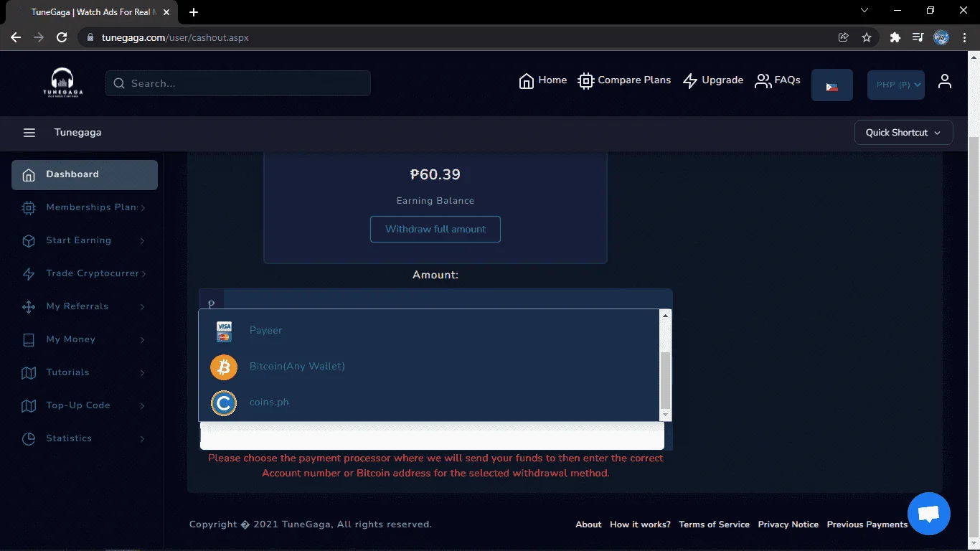Open the live chat bubble

point(929,514)
